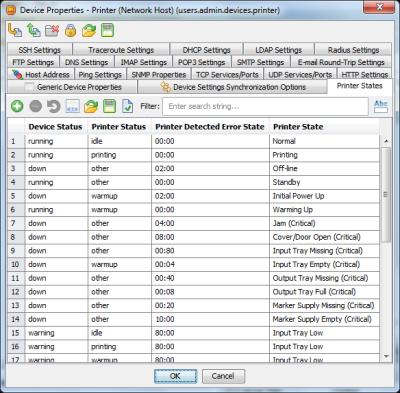This screenshot has height=393, width=400.
Task: Open the E-mail Round-Trip Settings tab
Action: (x=341, y=62)
